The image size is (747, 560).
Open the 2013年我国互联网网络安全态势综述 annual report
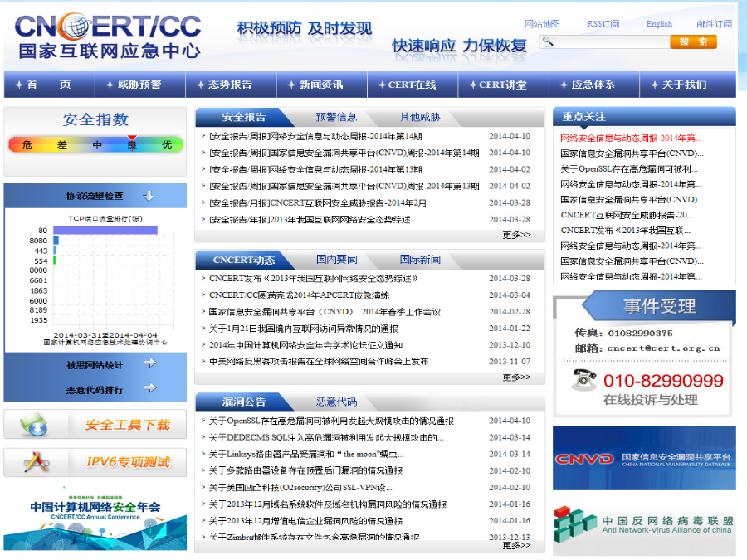click(x=310, y=220)
